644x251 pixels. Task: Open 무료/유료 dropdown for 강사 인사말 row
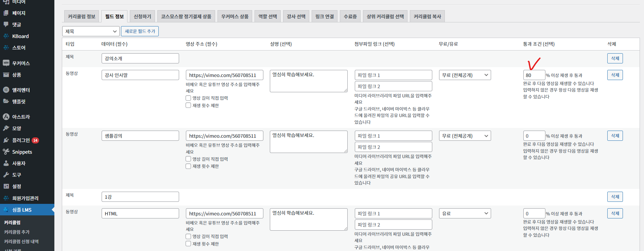click(465, 75)
